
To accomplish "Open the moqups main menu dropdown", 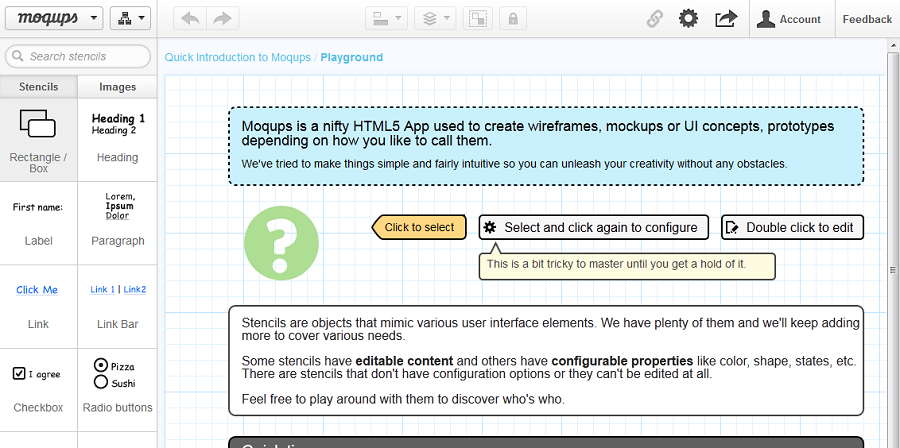I will tap(54, 18).
